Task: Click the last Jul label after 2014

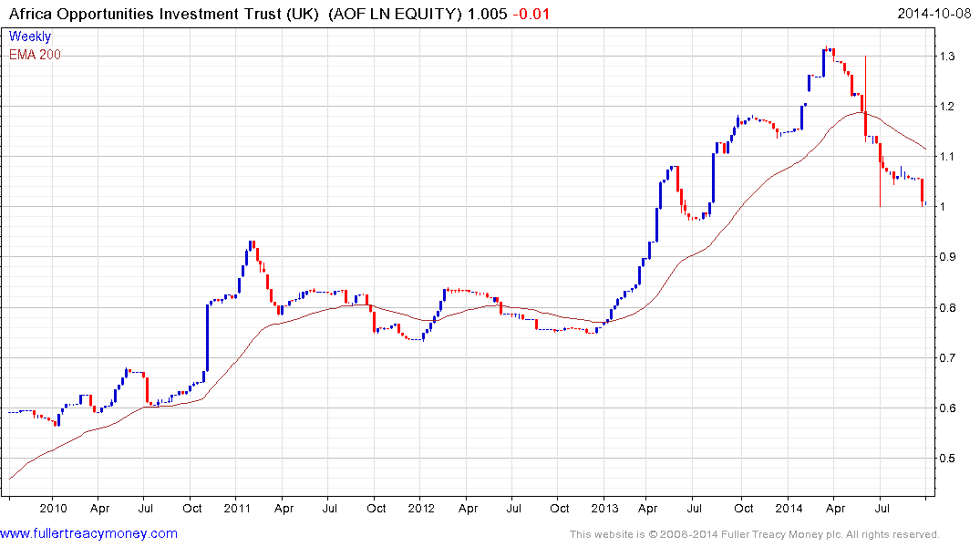Action: tap(882, 508)
